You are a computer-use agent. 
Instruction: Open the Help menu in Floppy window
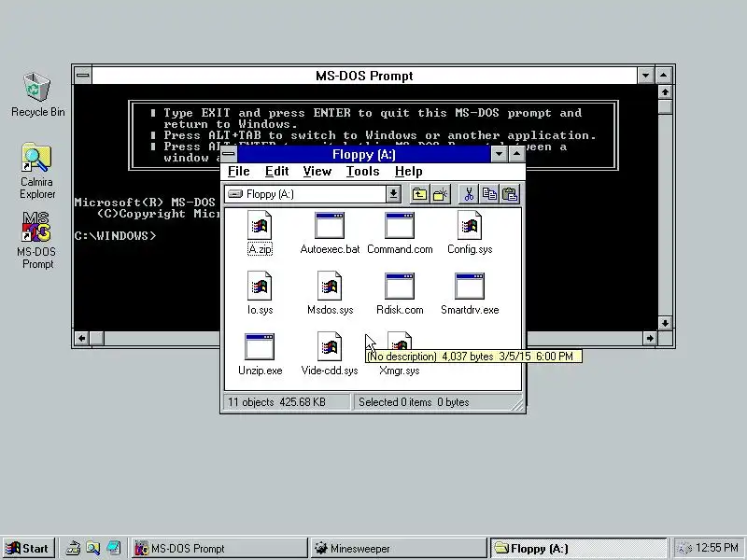(x=408, y=172)
